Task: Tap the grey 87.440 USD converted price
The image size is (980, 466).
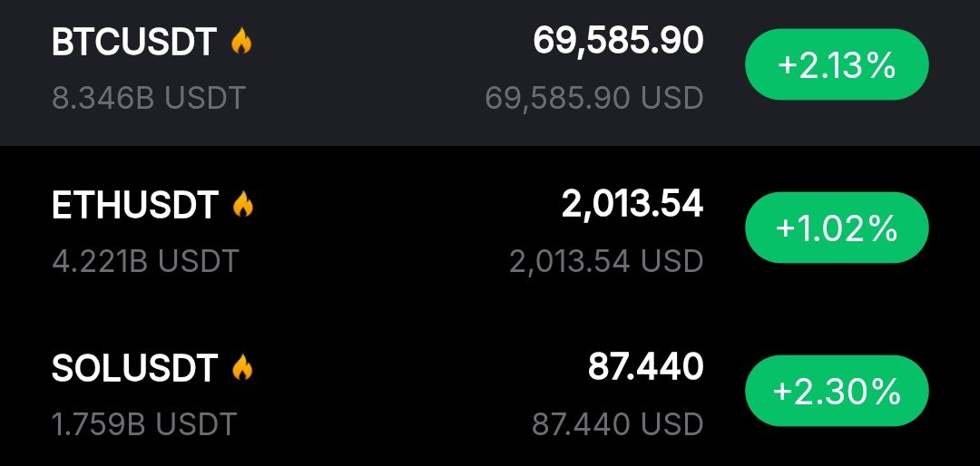Action: tap(617, 423)
